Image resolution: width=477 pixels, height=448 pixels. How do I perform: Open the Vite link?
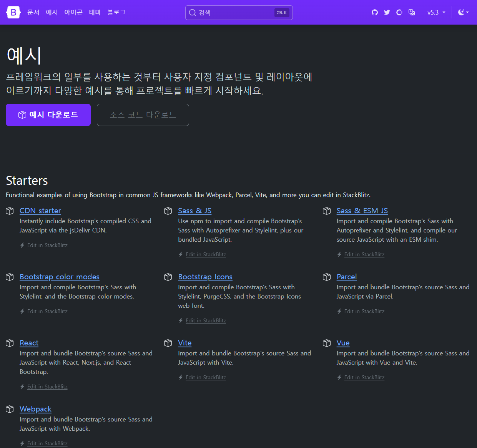(185, 343)
